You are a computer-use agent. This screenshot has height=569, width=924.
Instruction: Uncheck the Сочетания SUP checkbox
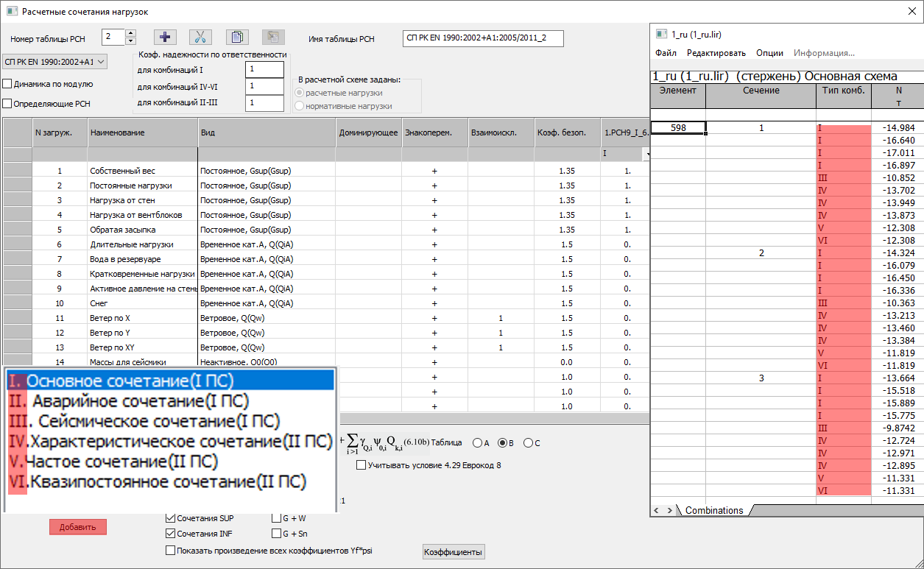pos(171,518)
